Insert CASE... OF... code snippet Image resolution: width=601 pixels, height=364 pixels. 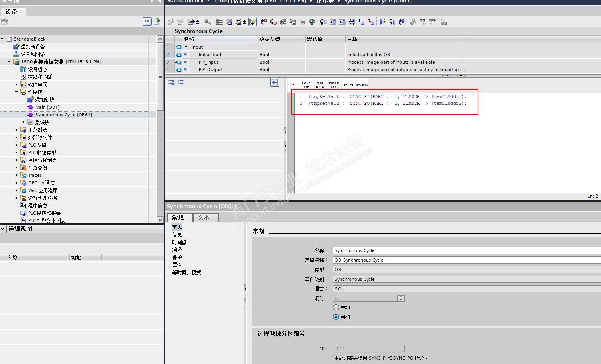pyautogui.click(x=308, y=85)
